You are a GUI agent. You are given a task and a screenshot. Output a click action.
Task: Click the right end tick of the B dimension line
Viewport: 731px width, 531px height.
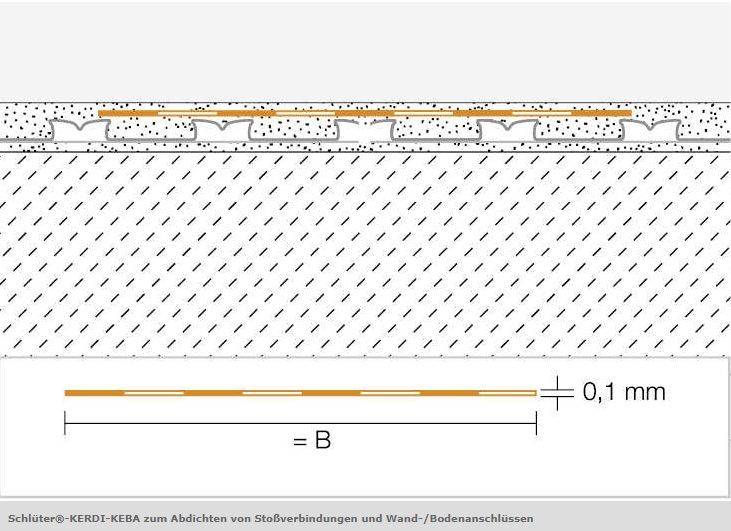click(537, 423)
